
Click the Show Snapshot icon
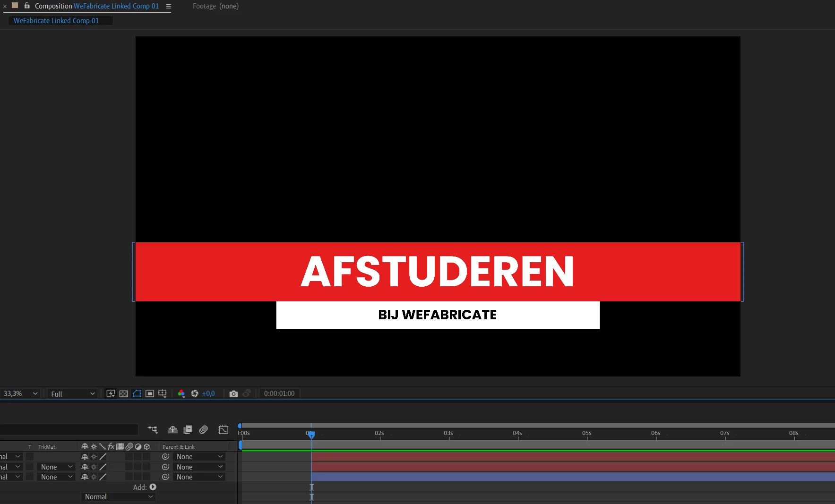coord(247,393)
